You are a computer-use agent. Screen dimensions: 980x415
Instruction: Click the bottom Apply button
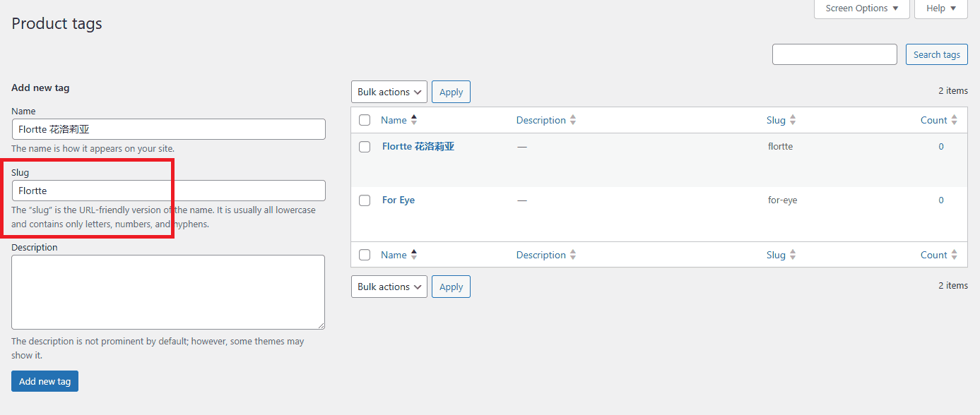pyautogui.click(x=451, y=287)
